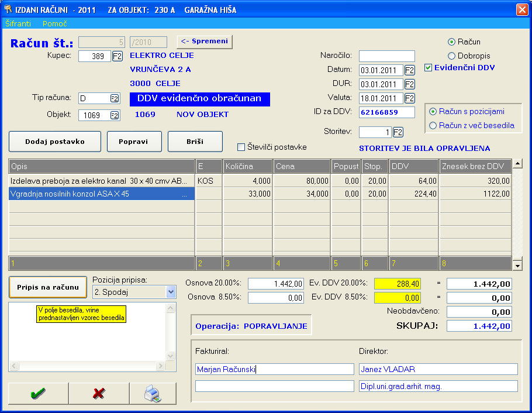Viewport: 532px width, 413px height.
Task: Click the Pripis na računu button
Action: [x=48, y=287]
